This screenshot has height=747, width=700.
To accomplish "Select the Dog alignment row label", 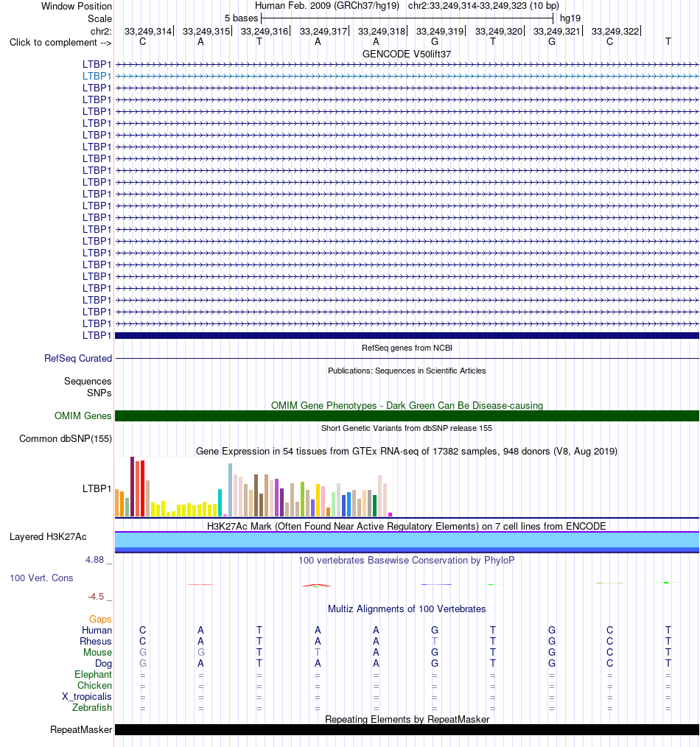I will coord(103,663).
